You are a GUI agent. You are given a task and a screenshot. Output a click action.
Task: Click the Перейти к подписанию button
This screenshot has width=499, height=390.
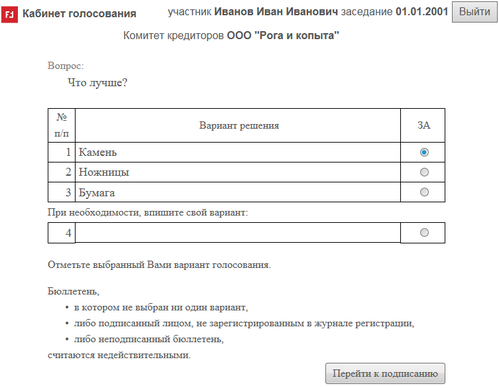385,373
